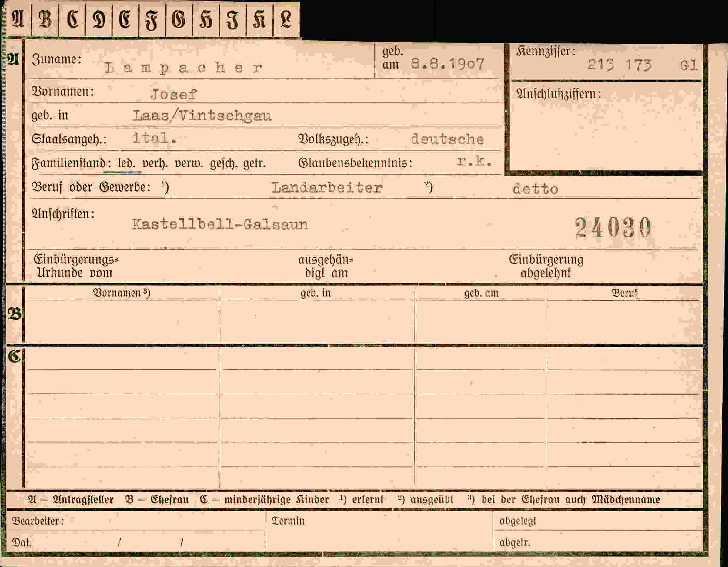Click marital status option verh.
Screen dimensions: 728x567
(x=155, y=163)
